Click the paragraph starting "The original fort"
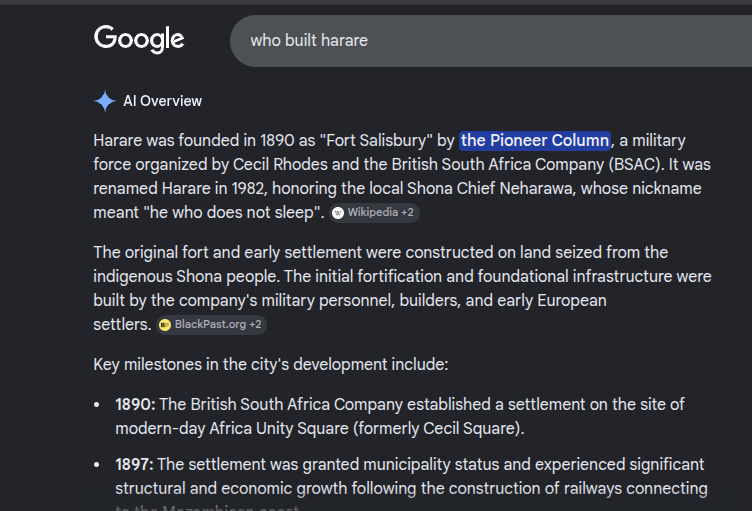Image resolution: width=752 pixels, height=511 pixels. coord(402,288)
